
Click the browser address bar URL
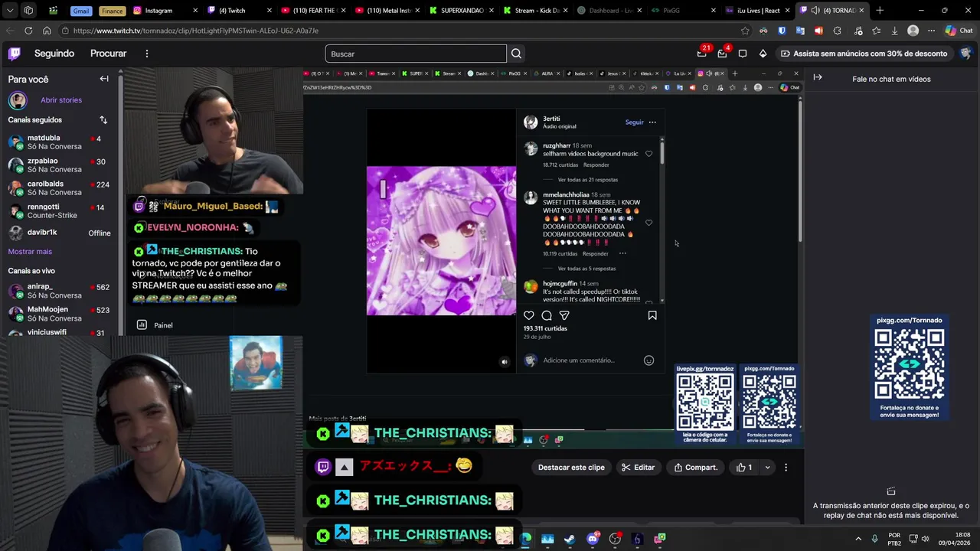click(x=196, y=31)
